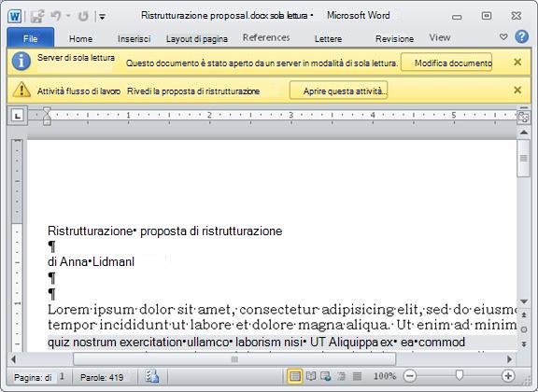Click the Lorem ipsum dolor sit amet line

click(282, 310)
